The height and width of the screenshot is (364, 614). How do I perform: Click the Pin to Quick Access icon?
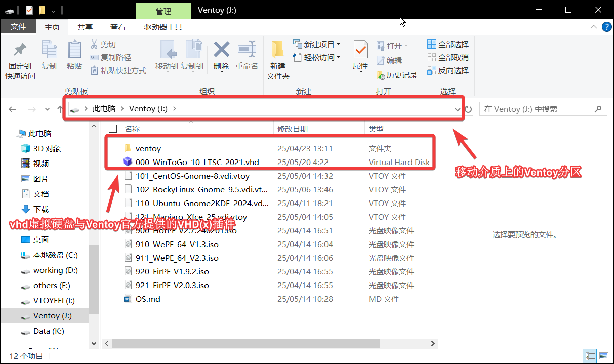pos(20,50)
